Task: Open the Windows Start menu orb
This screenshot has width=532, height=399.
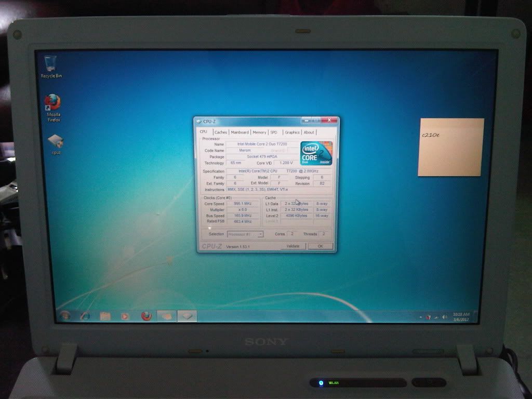Action: pyautogui.click(x=65, y=316)
